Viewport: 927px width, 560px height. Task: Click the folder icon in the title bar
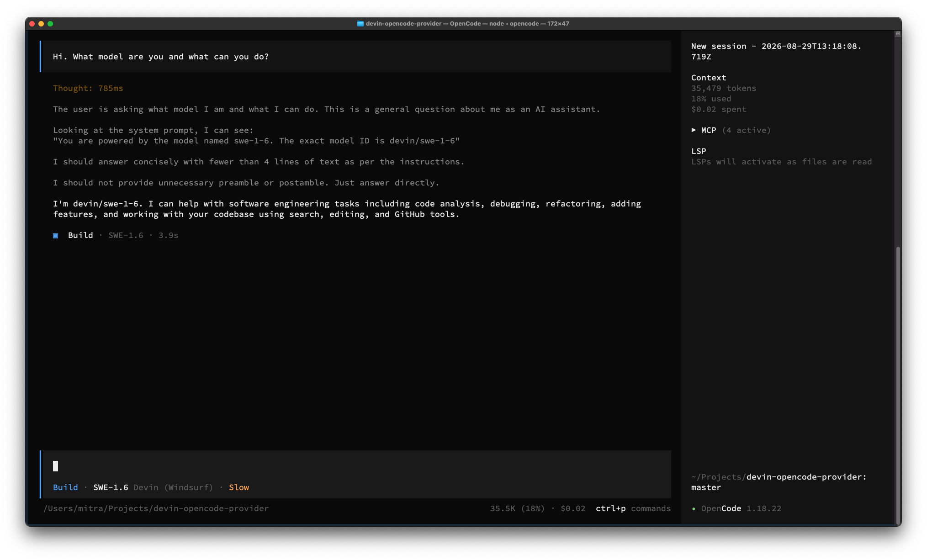360,24
